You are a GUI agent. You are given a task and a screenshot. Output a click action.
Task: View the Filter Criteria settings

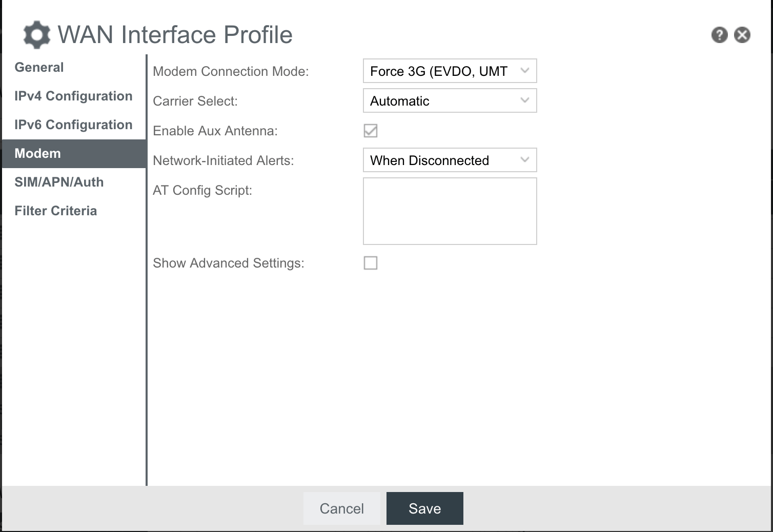click(x=56, y=211)
